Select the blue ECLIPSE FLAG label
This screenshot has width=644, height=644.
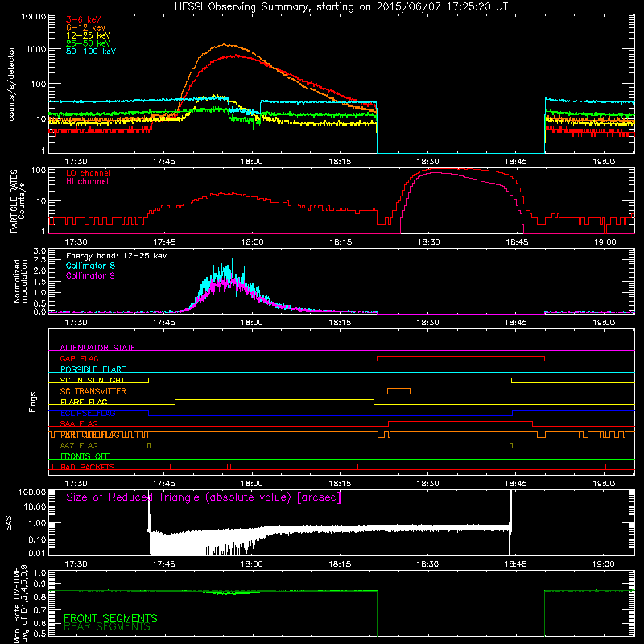(x=88, y=413)
